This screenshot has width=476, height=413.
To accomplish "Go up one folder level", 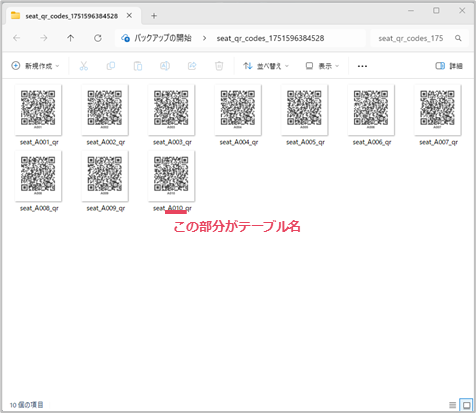I will (x=70, y=38).
